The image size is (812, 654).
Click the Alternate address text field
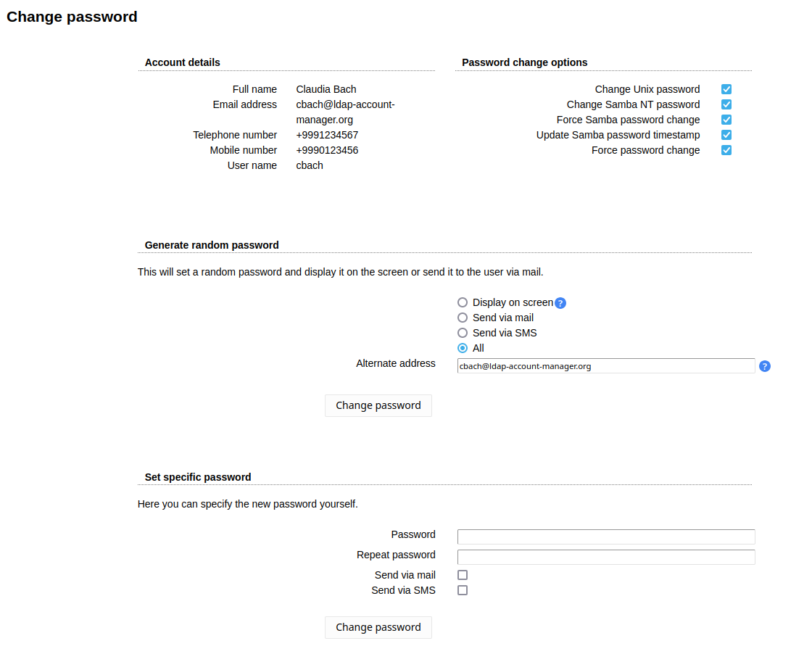pyautogui.click(x=606, y=366)
